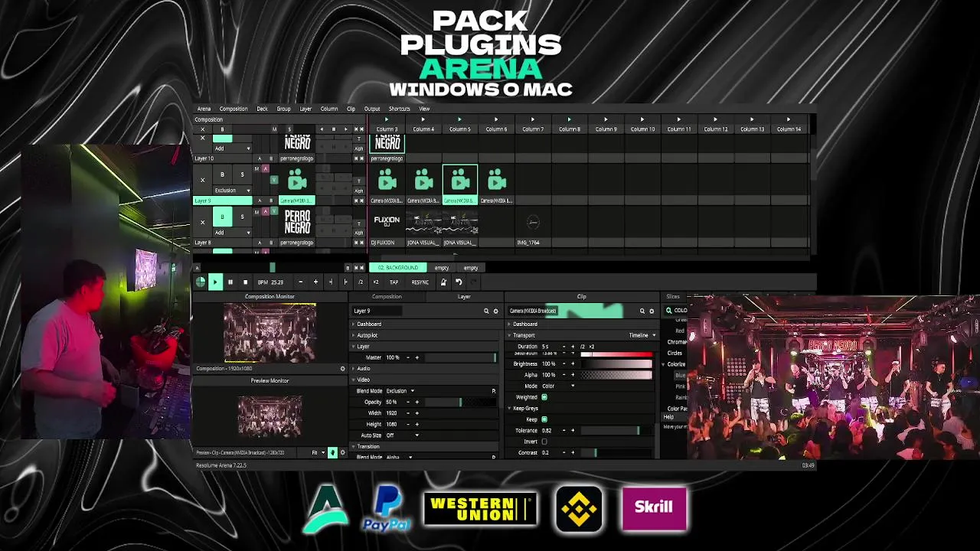The width and height of the screenshot is (980, 551).
Task: Toggle Composition row bypass B button
Action: click(222, 129)
